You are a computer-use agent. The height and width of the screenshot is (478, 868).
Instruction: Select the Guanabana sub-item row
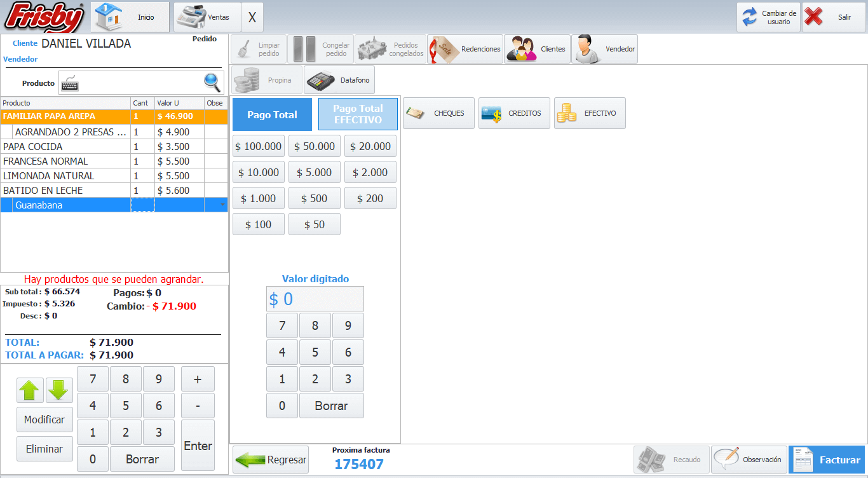tap(114, 205)
